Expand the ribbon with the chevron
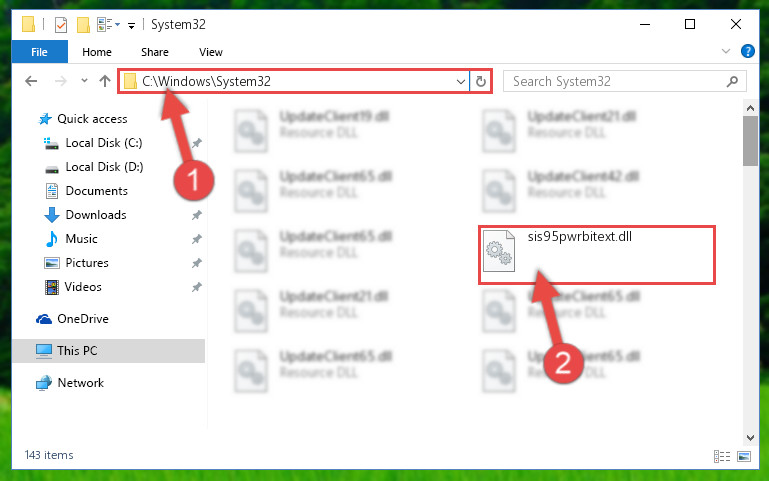 [726, 51]
